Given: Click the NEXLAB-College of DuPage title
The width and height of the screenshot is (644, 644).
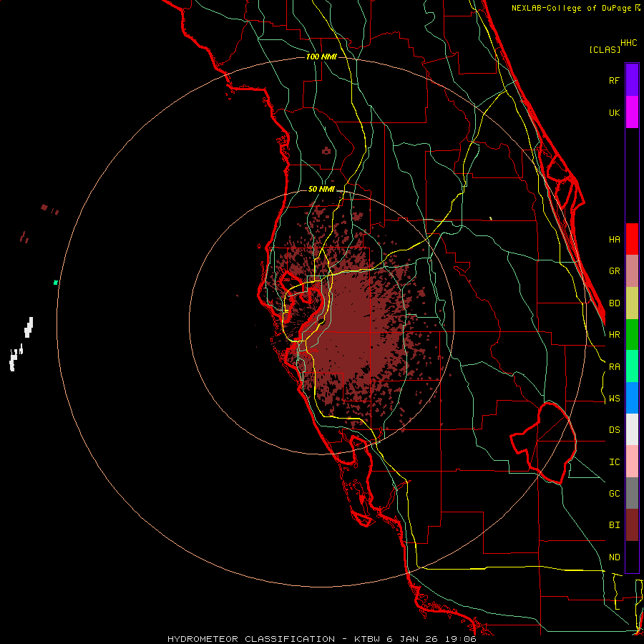Looking at the screenshot, I should tap(573, 8).
